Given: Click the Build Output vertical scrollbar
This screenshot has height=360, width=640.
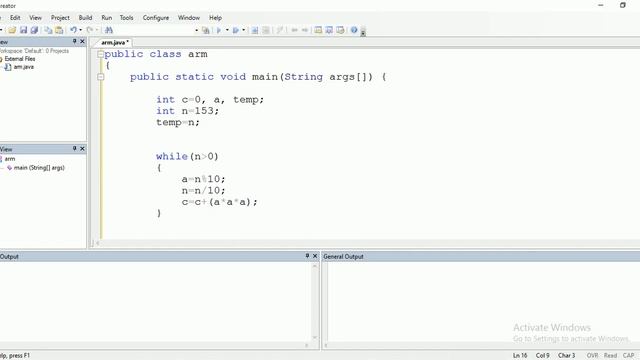Looking at the screenshot, I should click(x=315, y=302).
